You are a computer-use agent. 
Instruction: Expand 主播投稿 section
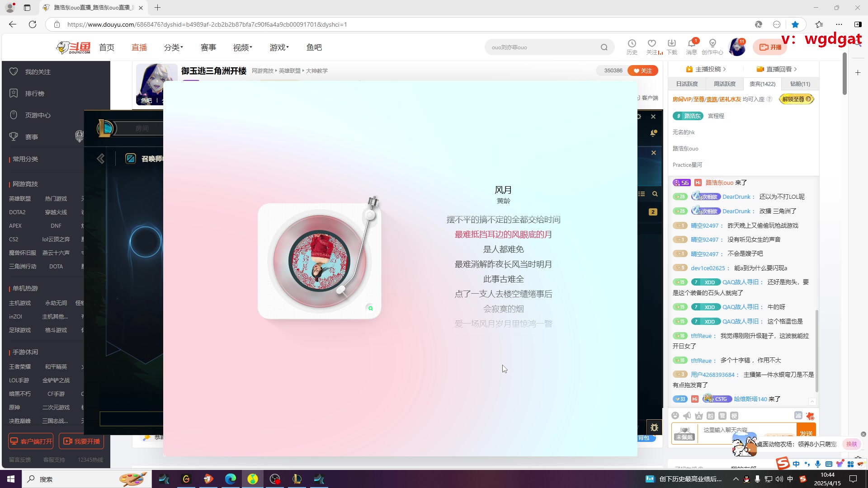tap(706, 69)
